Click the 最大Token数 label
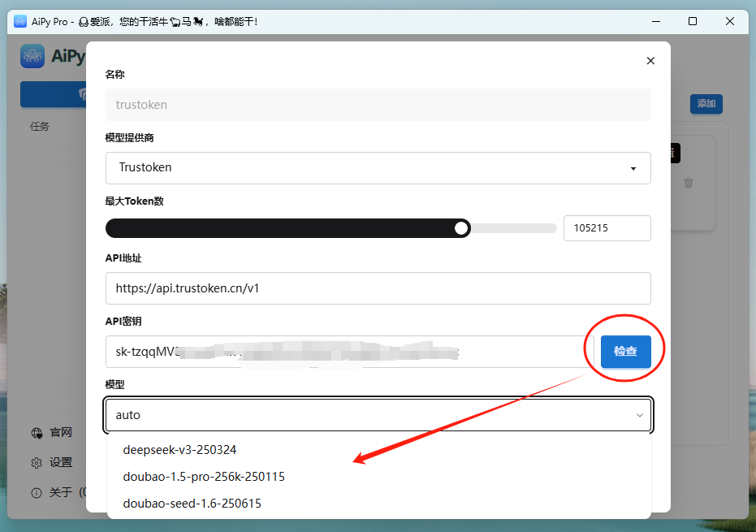Viewport: 756px width, 532px height. [135, 201]
